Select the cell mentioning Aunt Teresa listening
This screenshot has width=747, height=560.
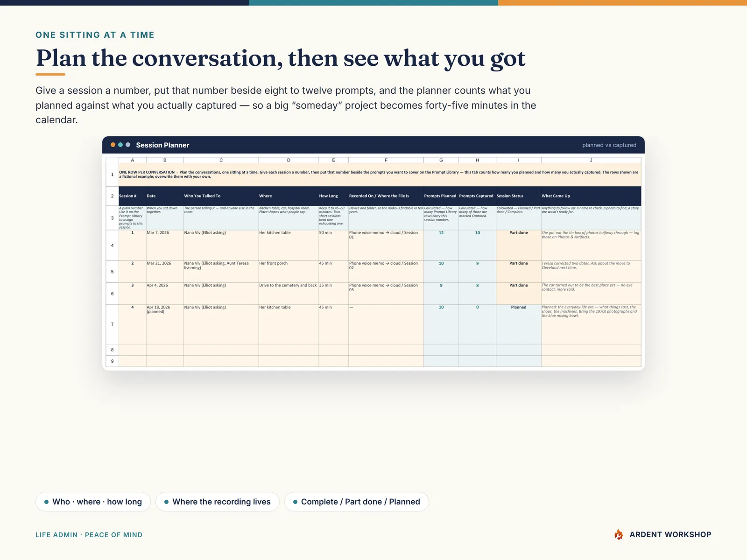click(221, 272)
